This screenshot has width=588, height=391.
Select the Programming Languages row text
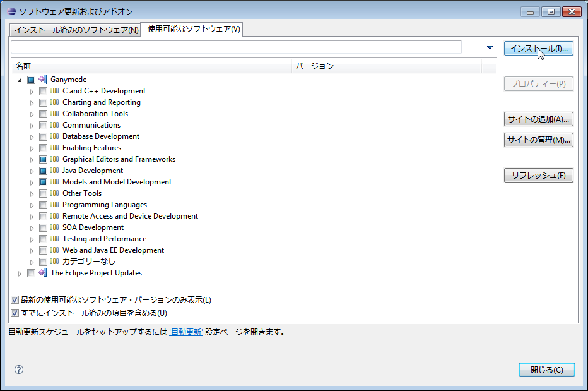point(105,205)
